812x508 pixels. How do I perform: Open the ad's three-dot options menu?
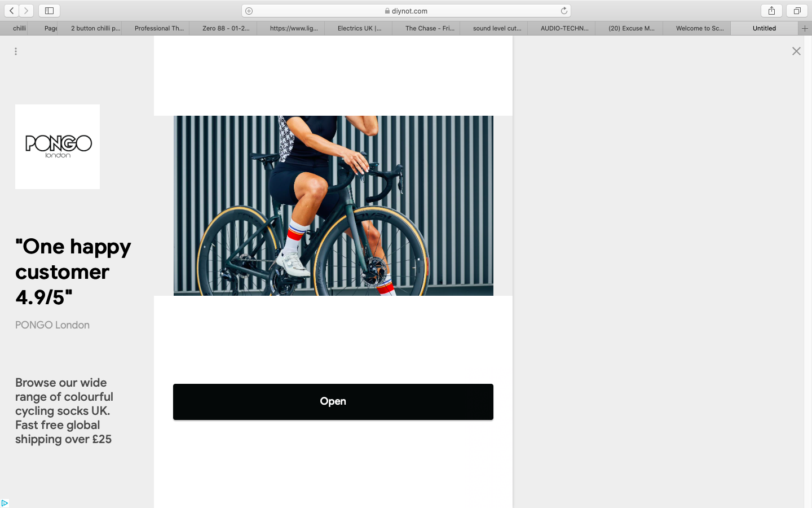16,51
